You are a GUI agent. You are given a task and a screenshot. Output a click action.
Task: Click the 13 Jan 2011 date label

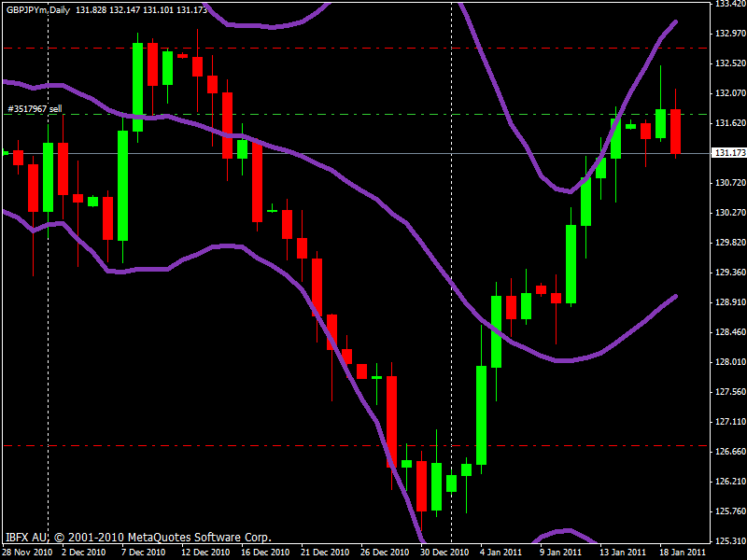tap(623, 553)
